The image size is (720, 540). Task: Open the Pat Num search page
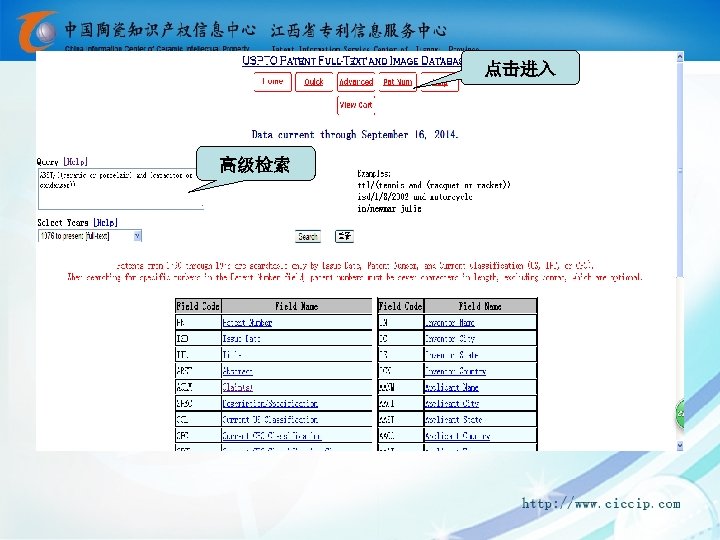[398, 82]
